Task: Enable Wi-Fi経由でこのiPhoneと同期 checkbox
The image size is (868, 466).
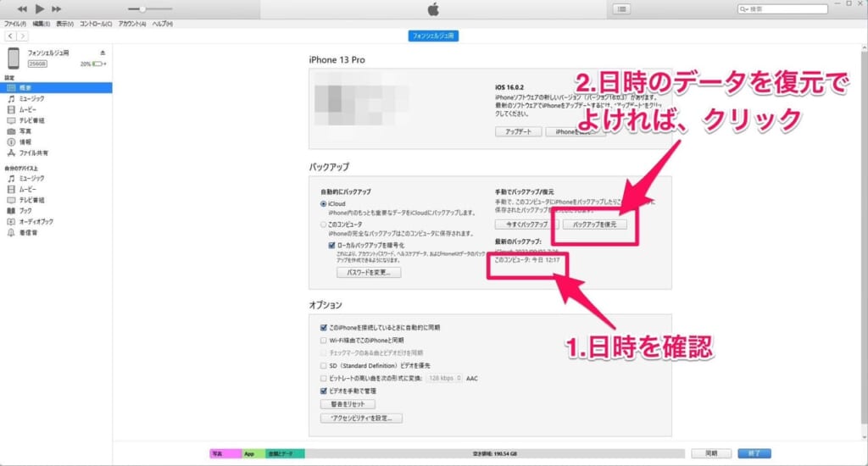Action: [324, 341]
